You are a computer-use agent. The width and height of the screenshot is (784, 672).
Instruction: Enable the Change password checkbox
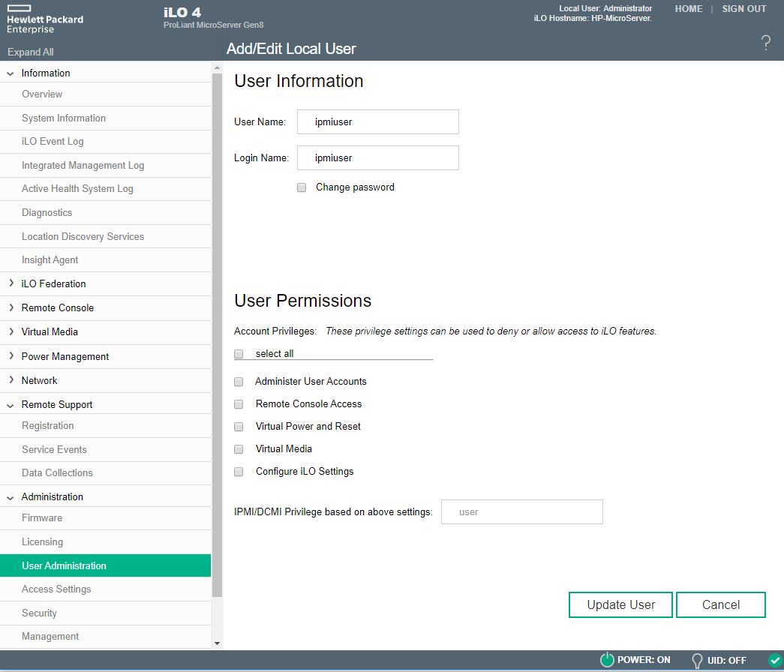pos(302,187)
